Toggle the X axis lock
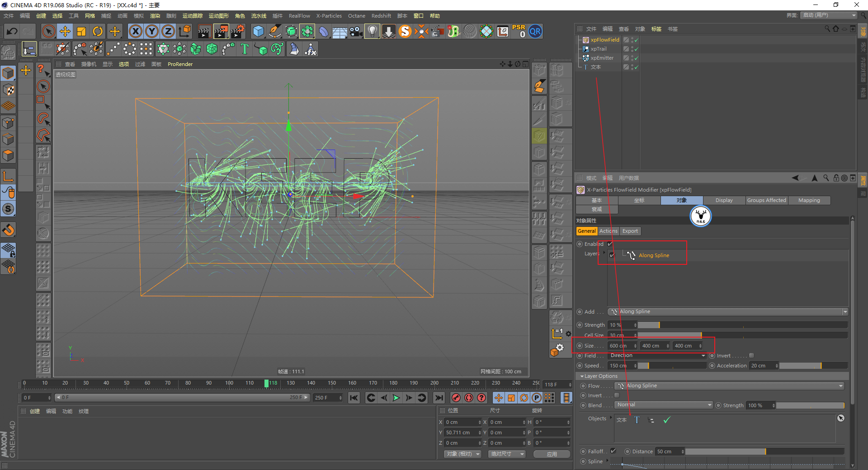This screenshot has width=868, height=470. [135, 31]
